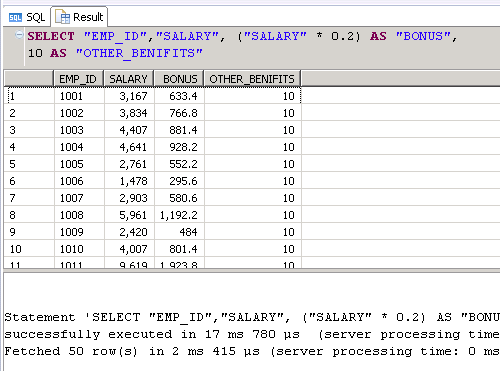This screenshot has width=500, height=371.
Task: Select cell EMP_ID 1008
Action: (79, 215)
